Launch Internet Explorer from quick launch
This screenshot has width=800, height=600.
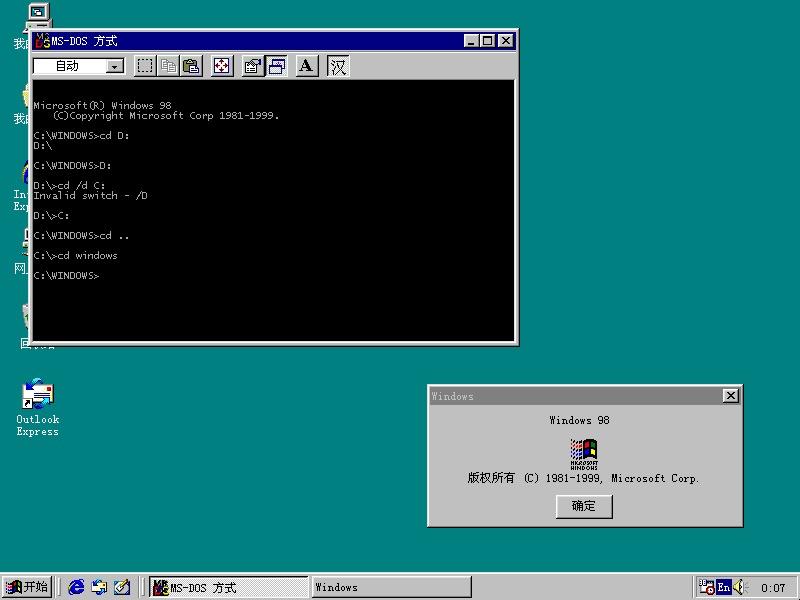tap(77, 587)
